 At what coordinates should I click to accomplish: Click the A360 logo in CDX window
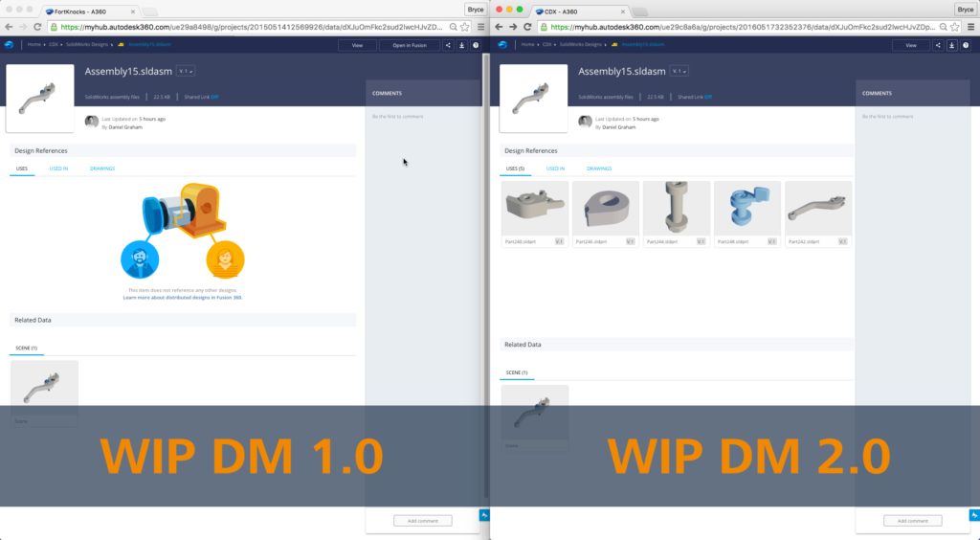[502, 44]
